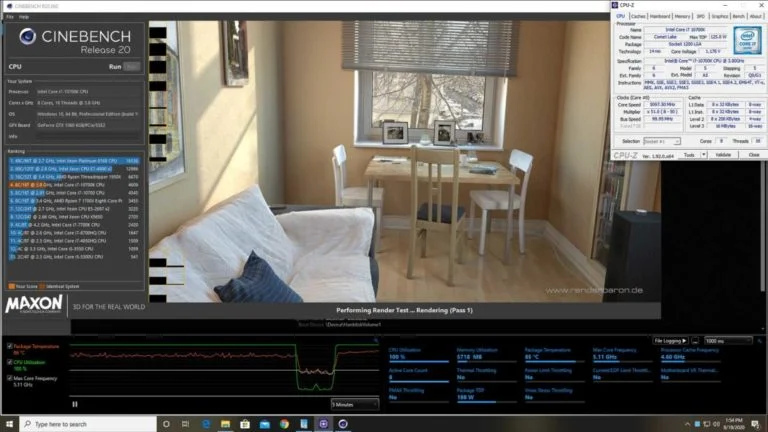Switch to the Cinebench taskbar icon
Image resolution: width=768 pixels, height=432 pixels.
pyautogui.click(x=343, y=424)
